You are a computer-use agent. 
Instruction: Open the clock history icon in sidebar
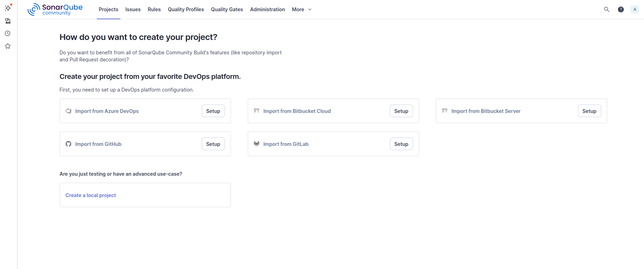click(x=8, y=34)
